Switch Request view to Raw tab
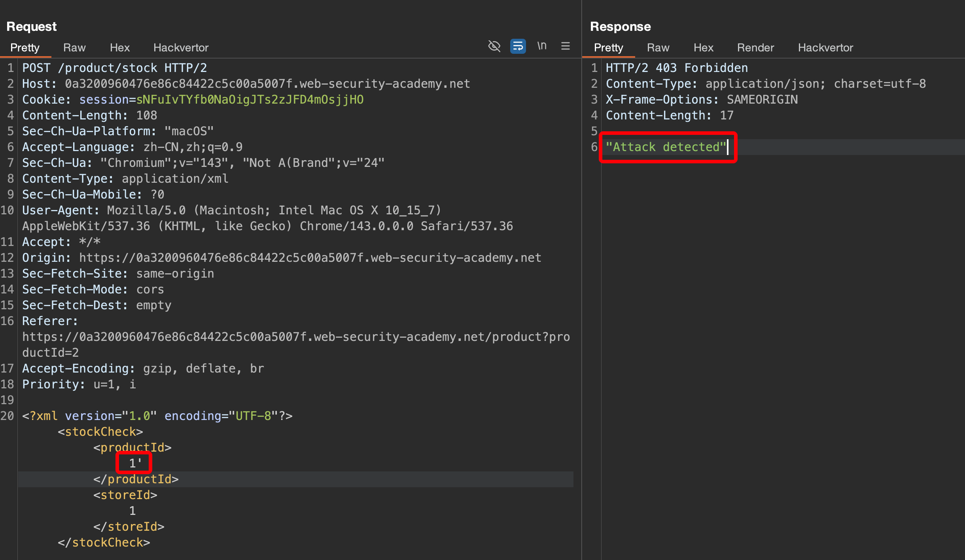This screenshot has height=560, width=965. click(74, 48)
